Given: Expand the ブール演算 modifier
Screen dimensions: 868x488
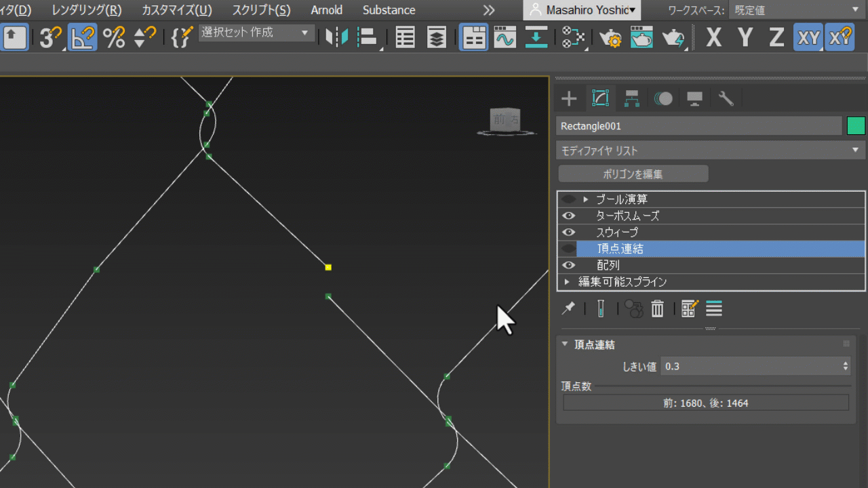Looking at the screenshot, I should pos(586,199).
